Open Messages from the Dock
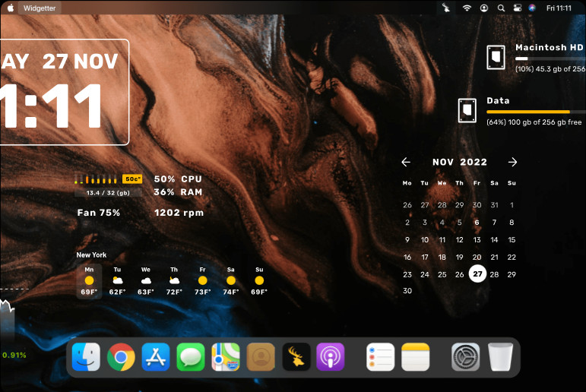Viewport: 586px width, 392px height. click(x=191, y=357)
